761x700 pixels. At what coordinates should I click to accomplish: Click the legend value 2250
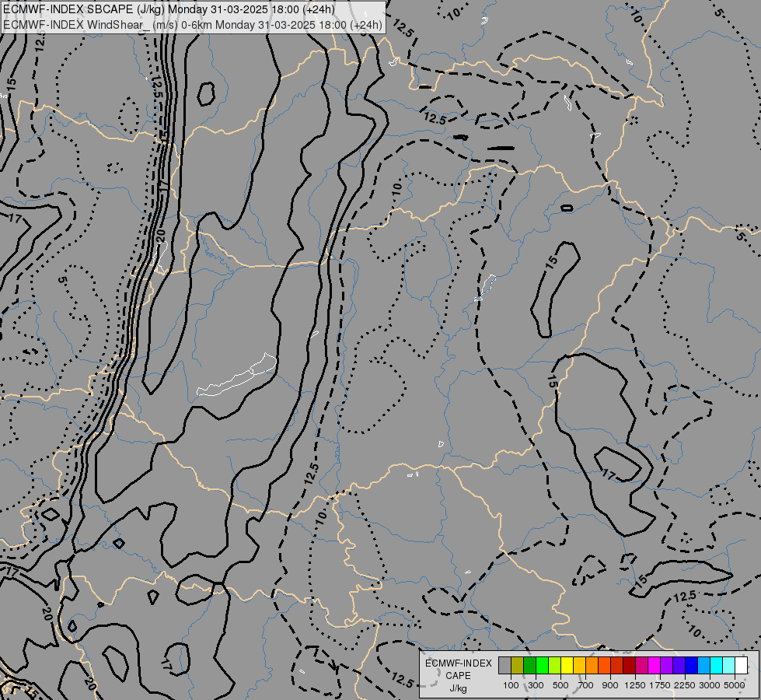point(685,685)
